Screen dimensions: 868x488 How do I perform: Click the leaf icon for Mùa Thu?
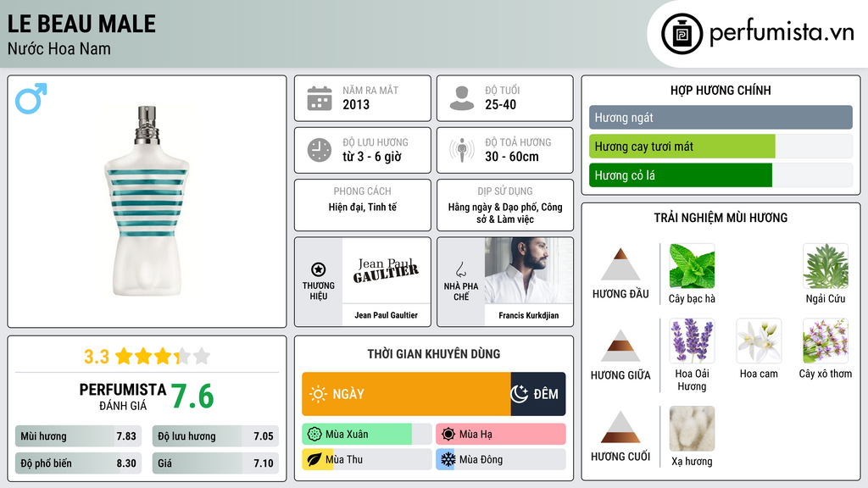point(314,460)
